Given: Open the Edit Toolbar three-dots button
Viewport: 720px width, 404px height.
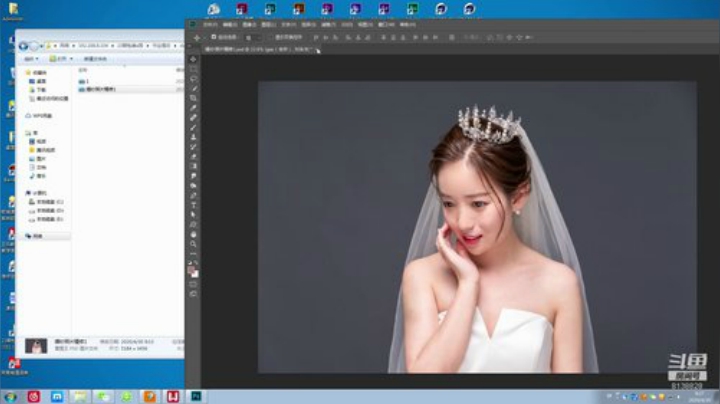Looking at the screenshot, I should [193, 254].
